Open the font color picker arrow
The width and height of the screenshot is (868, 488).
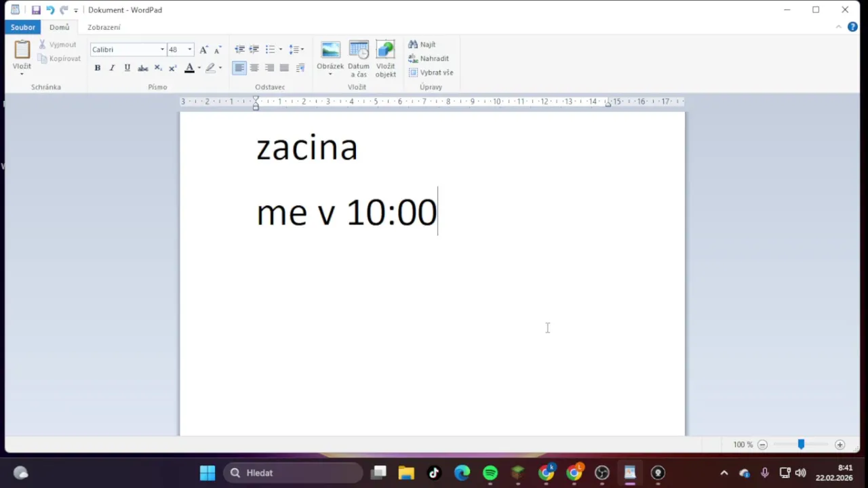[x=199, y=68]
